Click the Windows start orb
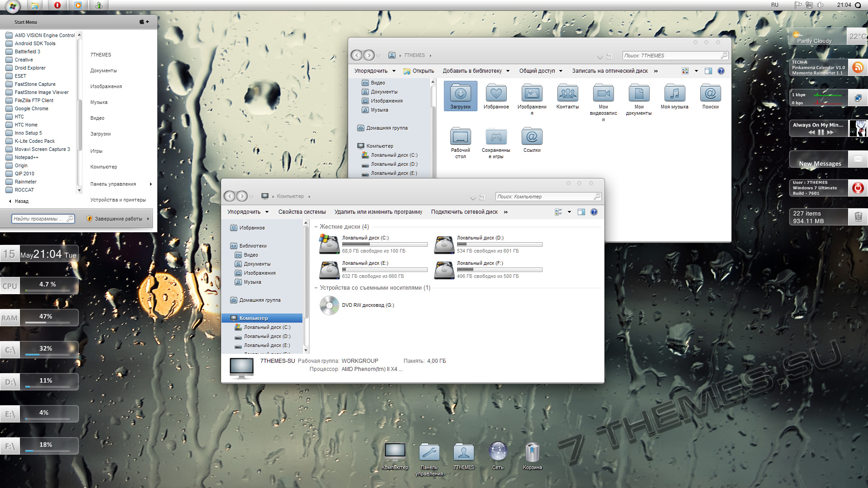This screenshot has height=488, width=868. coord(12,6)
